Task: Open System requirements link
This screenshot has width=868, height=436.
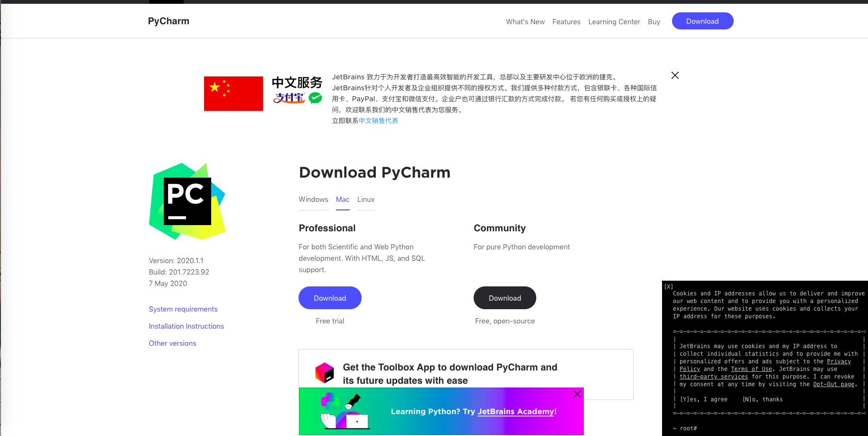Action: pyautogui.click(x=183, y=309)
